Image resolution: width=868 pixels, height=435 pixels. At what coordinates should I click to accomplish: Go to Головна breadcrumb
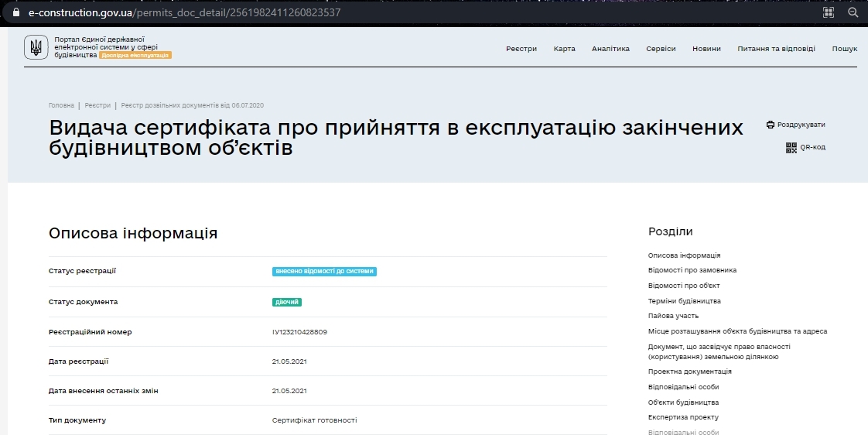(61, 105)
